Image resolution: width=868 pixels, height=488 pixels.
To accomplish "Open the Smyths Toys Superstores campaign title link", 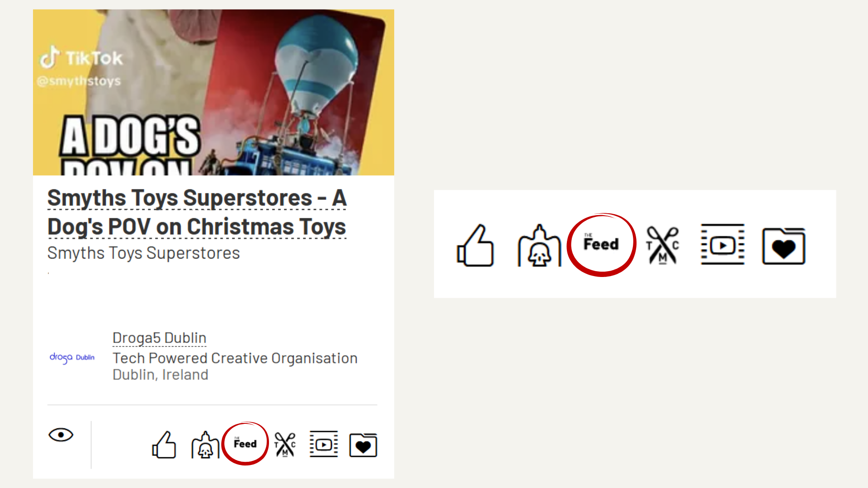I will (197, 212).
